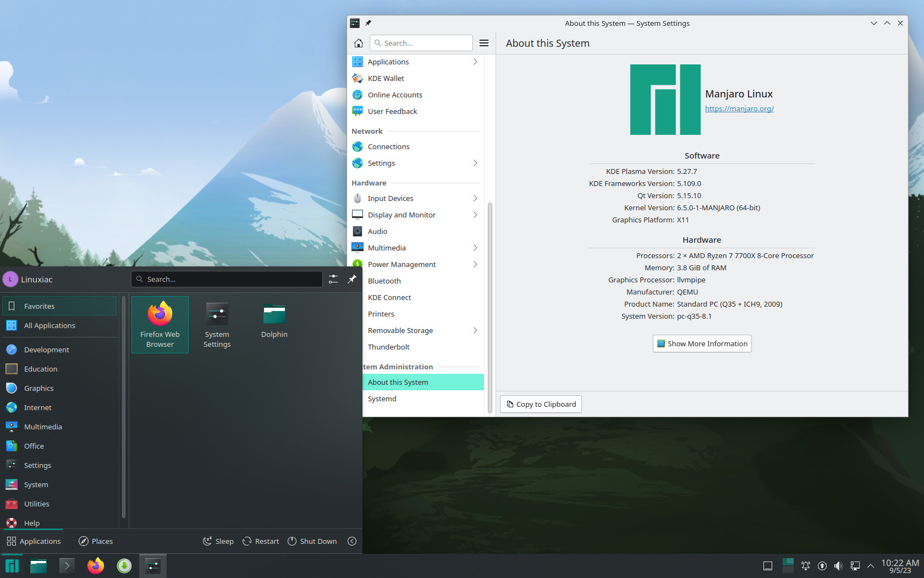The height and width of the screenshot is (578, 924).
Task: Select System Settings task in taskbar
Action: pyautogui.click(x=153, y=566)
